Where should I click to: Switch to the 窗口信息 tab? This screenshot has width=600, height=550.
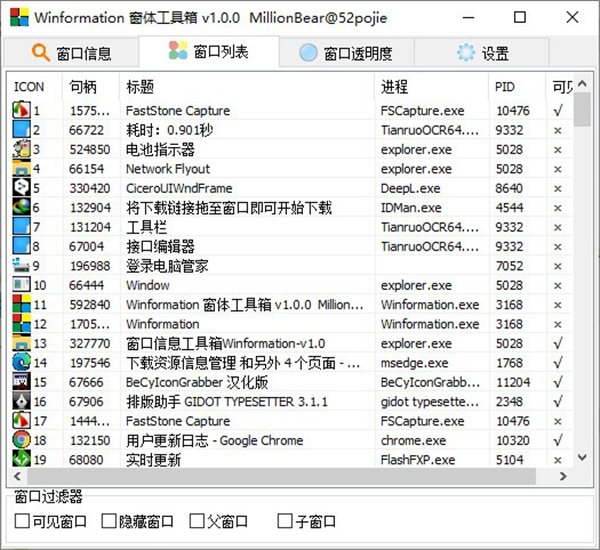71,54
